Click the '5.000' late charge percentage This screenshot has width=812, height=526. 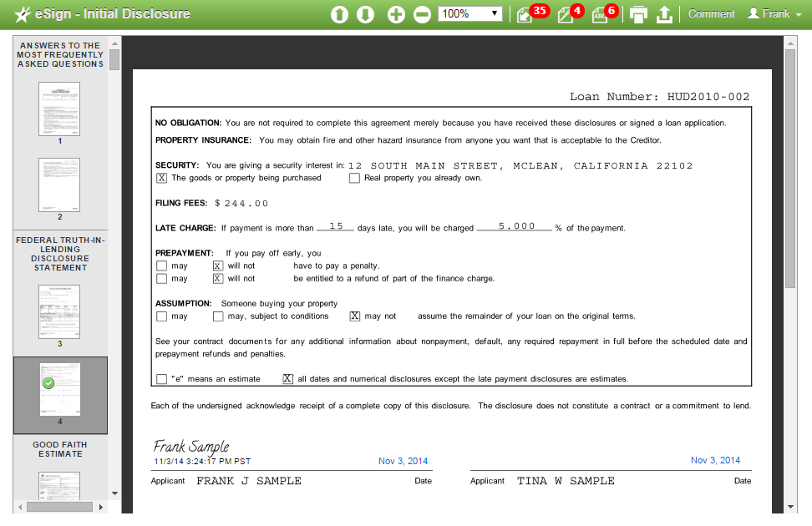516,226
